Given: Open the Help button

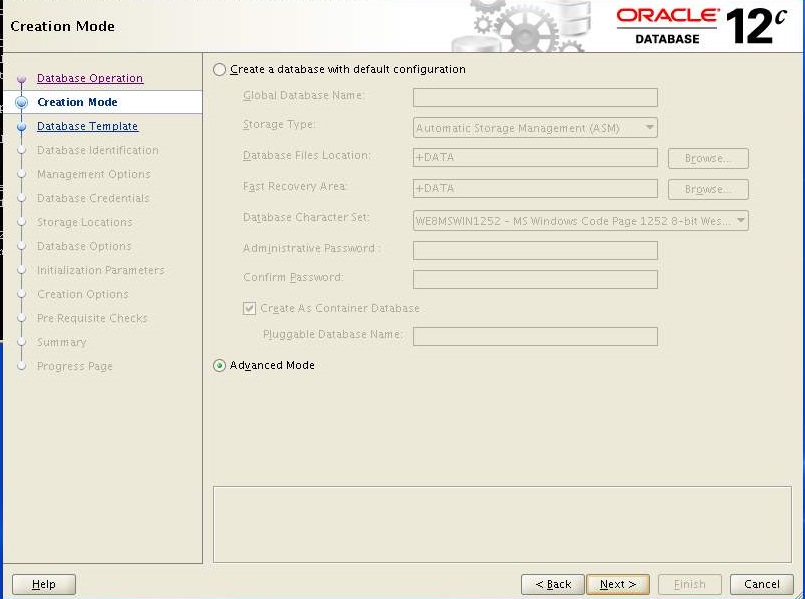Looking at the screenshot, I should tap(44, 584).
